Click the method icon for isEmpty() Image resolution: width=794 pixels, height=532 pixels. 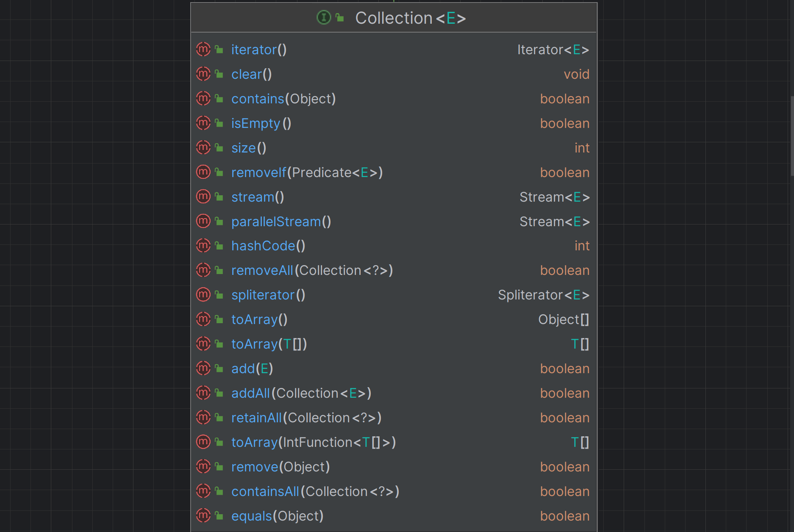point(203,123)
